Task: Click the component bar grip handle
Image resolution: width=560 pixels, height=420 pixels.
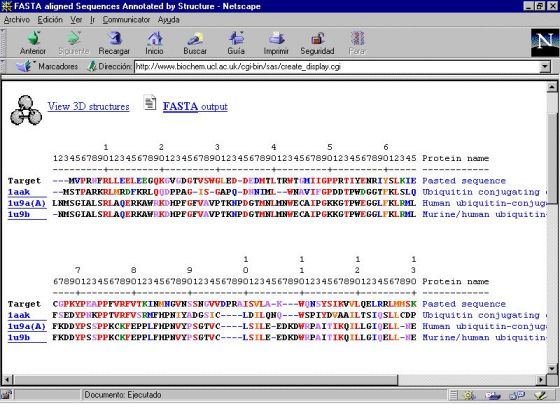Action: click(x=453, y=395)
